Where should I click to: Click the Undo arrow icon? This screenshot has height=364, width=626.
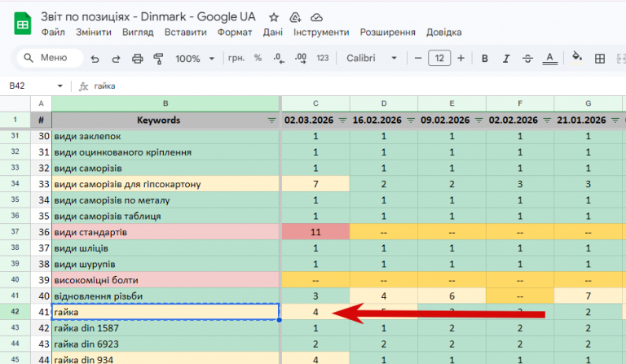click(95, 59)
